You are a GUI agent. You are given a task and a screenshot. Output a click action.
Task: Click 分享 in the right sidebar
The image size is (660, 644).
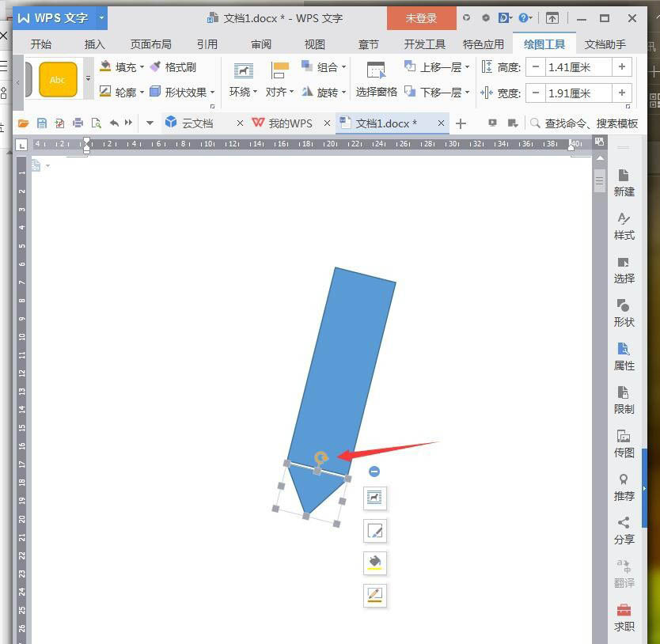click(624, 531)
